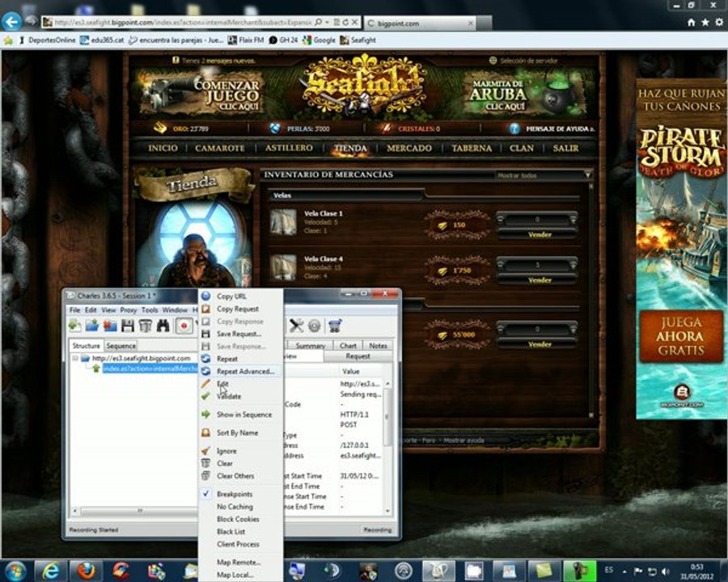Select Validate in context menu

tap(229, 396)
